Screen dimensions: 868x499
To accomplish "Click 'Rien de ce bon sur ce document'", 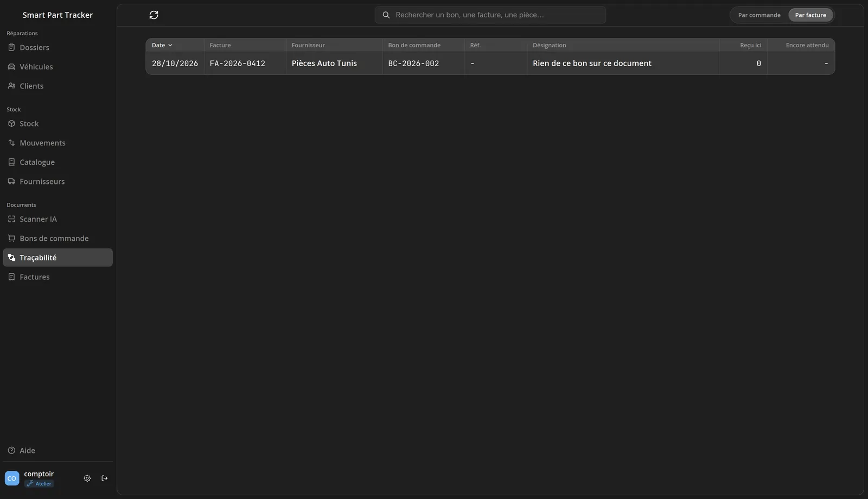I will click(x=592, y=63).
